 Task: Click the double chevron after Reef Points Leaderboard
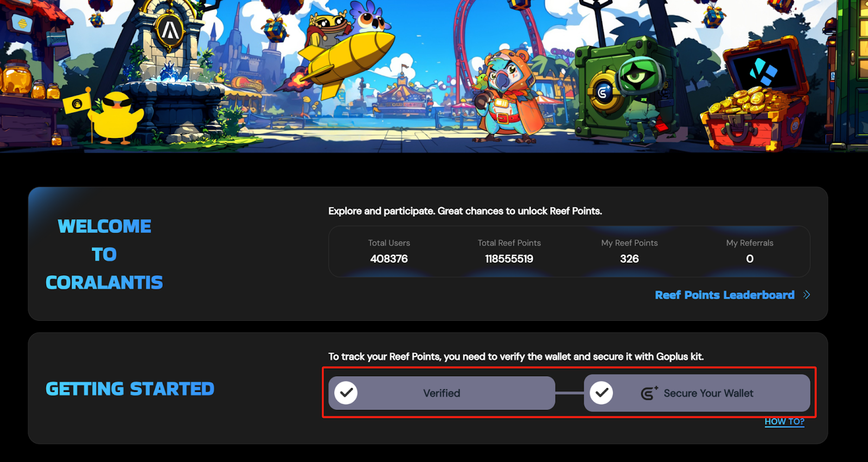click(x=807, y=295)
